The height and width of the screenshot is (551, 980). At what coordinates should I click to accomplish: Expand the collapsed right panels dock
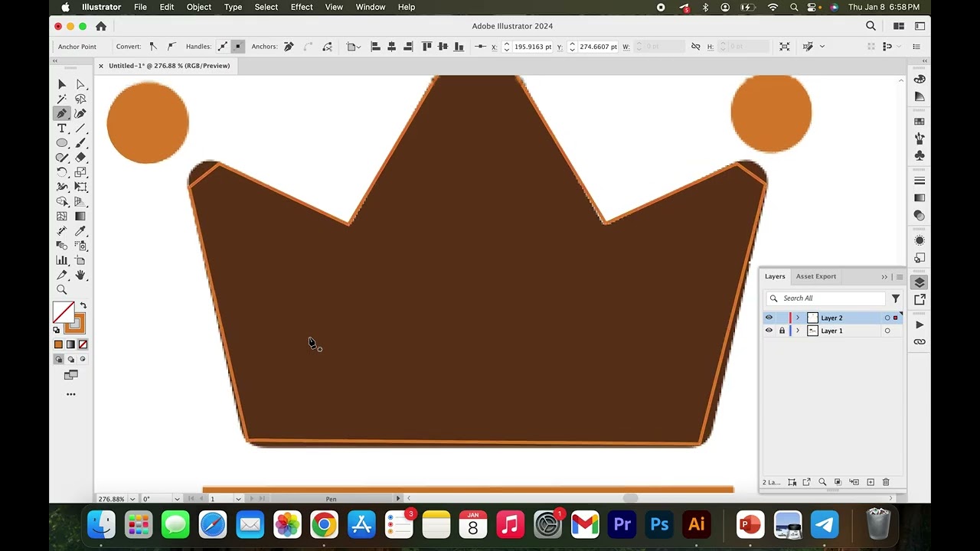(x=926, y=60)
